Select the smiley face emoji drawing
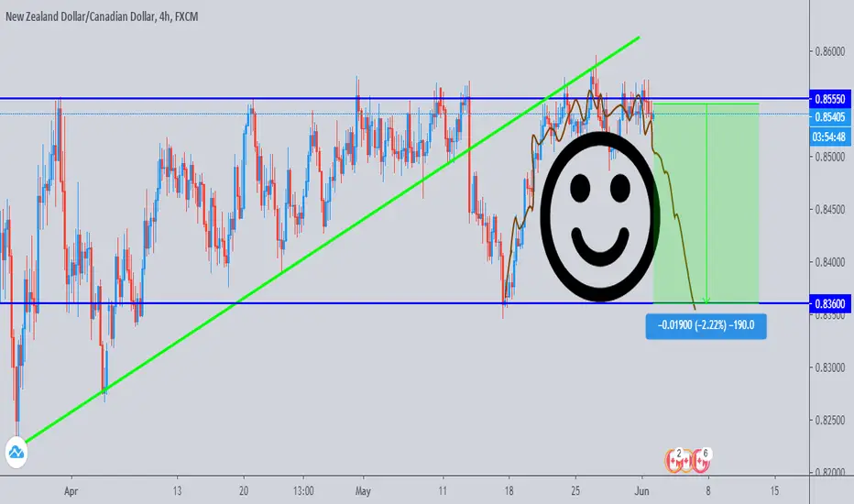 point(600,217)
